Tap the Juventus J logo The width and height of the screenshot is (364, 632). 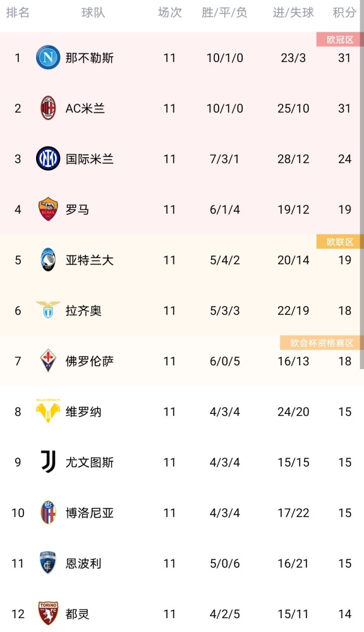click(x=48, y=462)
